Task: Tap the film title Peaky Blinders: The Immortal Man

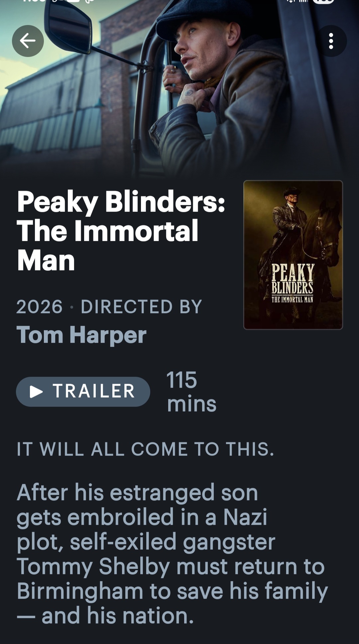Action: [x=121, y=231]
